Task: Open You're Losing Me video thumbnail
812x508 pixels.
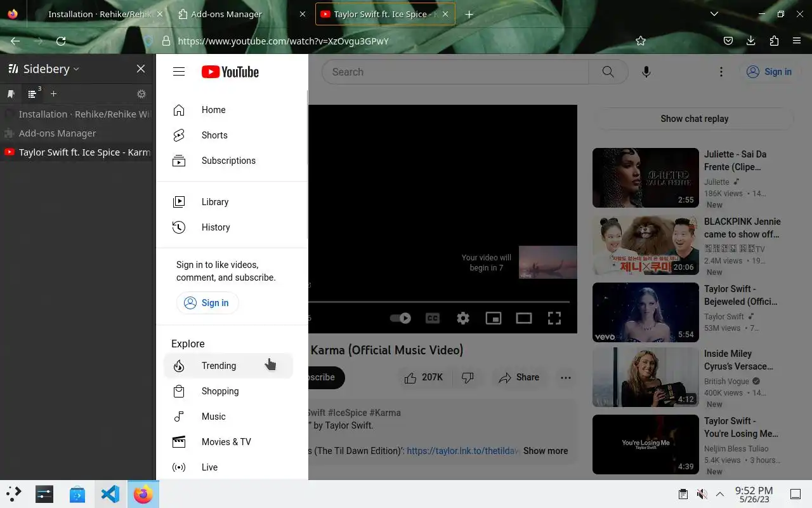Action: coord(646,444)
